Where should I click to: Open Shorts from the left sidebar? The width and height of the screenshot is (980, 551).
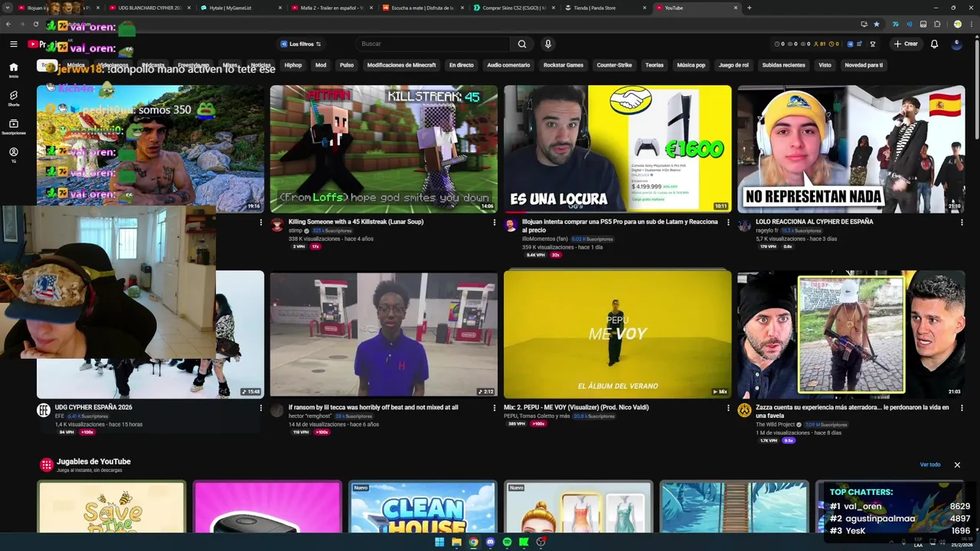[x=13, y=99]
